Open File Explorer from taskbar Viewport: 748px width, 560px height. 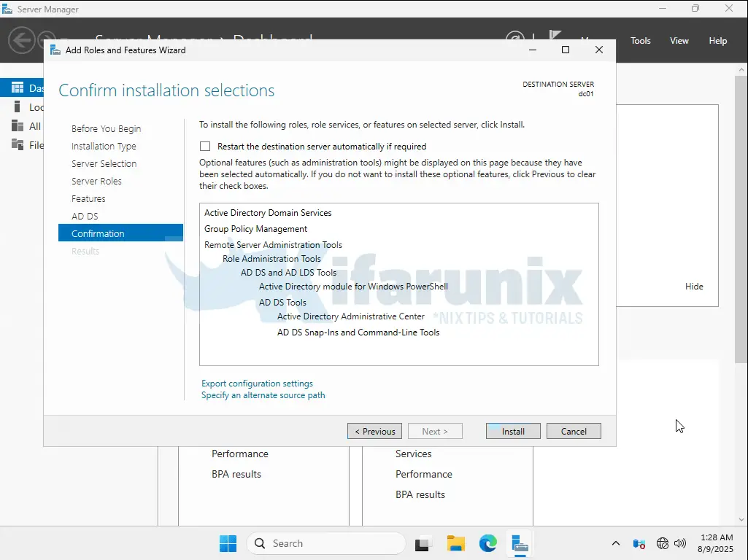point(455,543)
